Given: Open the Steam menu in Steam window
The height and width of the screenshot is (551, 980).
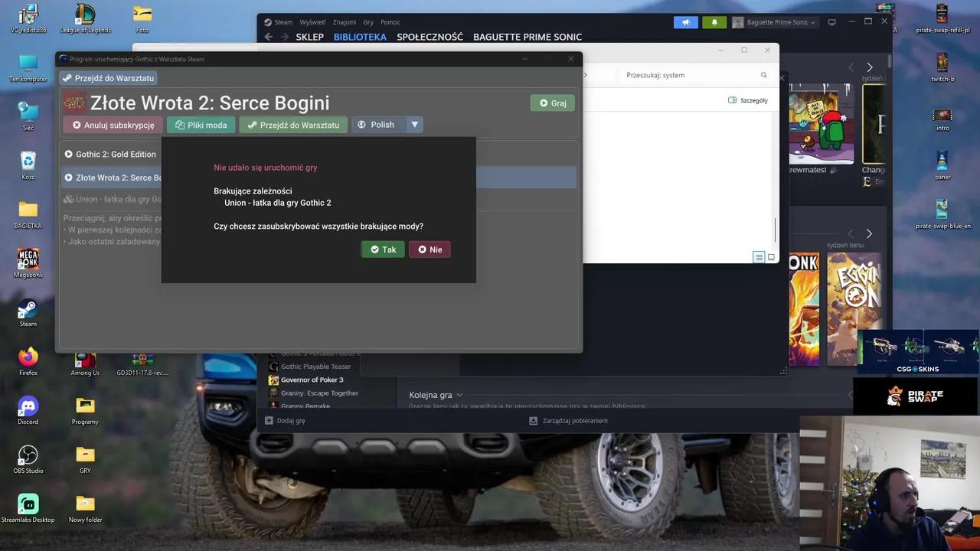Looking at the screenshot, I should [283, 22].
